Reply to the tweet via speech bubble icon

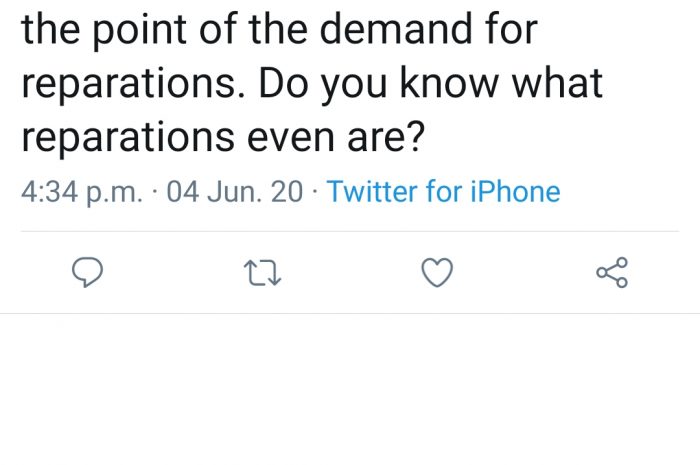click(x=88, y=272)
